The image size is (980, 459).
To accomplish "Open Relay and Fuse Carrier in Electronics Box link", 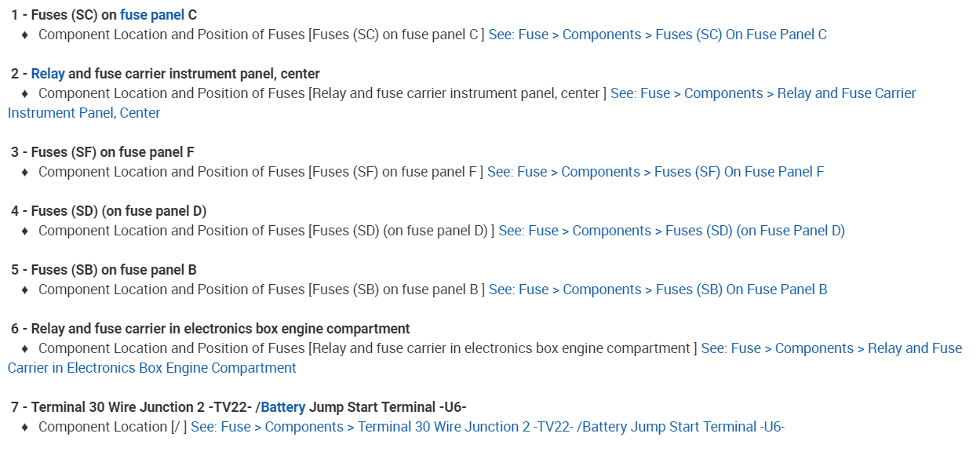I will pyautogui.click(x=831, y=348).
